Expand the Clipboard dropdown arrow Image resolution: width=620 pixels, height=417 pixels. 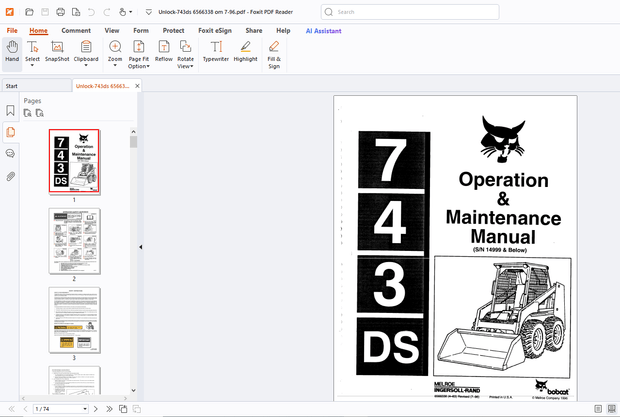(x=86, y=65)
